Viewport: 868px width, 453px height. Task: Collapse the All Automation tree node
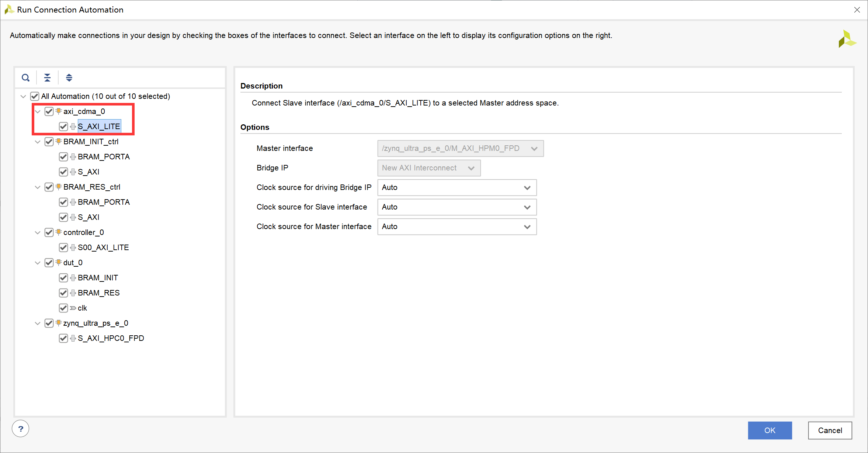(x=23, y=96)
